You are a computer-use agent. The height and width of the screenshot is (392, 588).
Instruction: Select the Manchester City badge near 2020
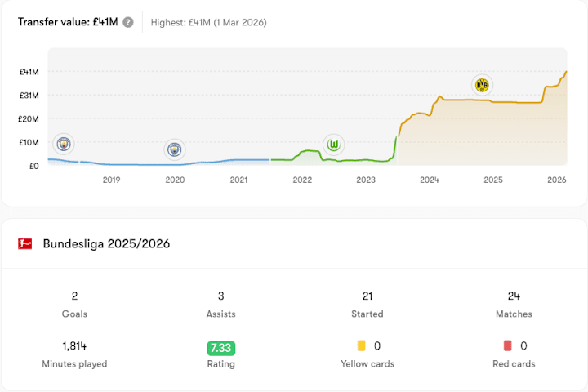click(174, 149)
